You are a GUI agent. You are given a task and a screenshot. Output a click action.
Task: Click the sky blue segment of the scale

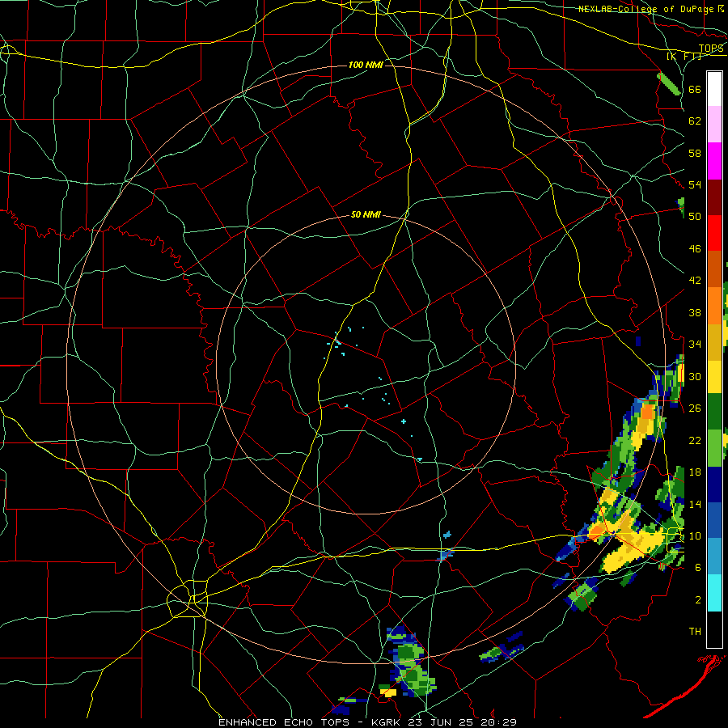714,557
